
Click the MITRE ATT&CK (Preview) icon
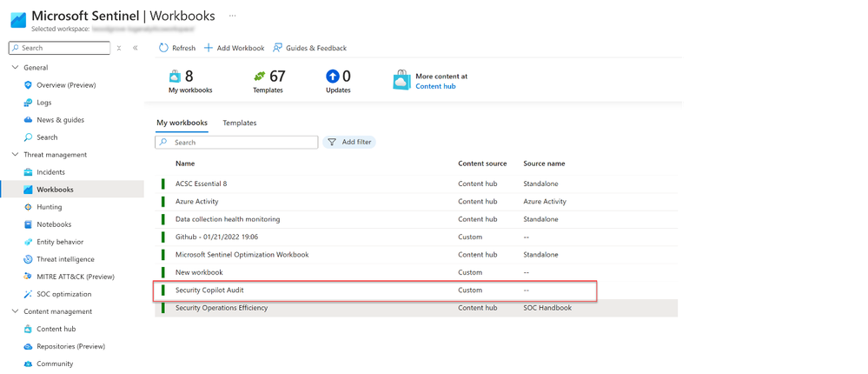click(x=28, y=277)
